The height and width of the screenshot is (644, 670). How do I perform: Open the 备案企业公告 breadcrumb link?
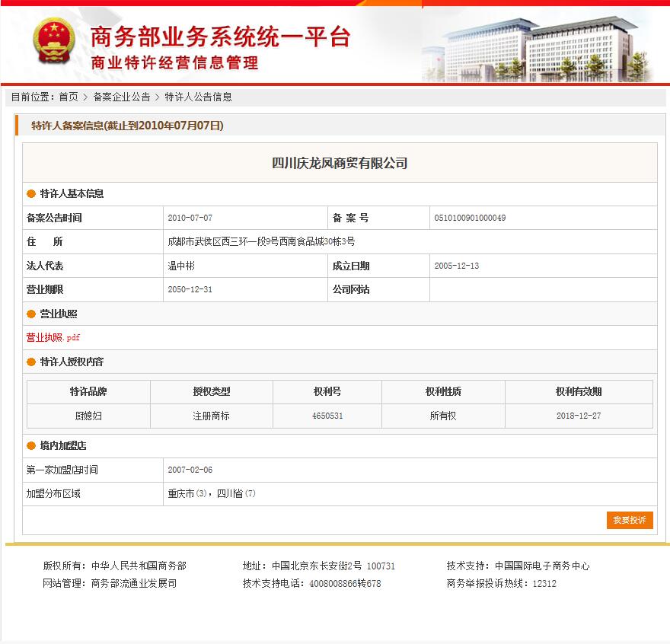122,97
